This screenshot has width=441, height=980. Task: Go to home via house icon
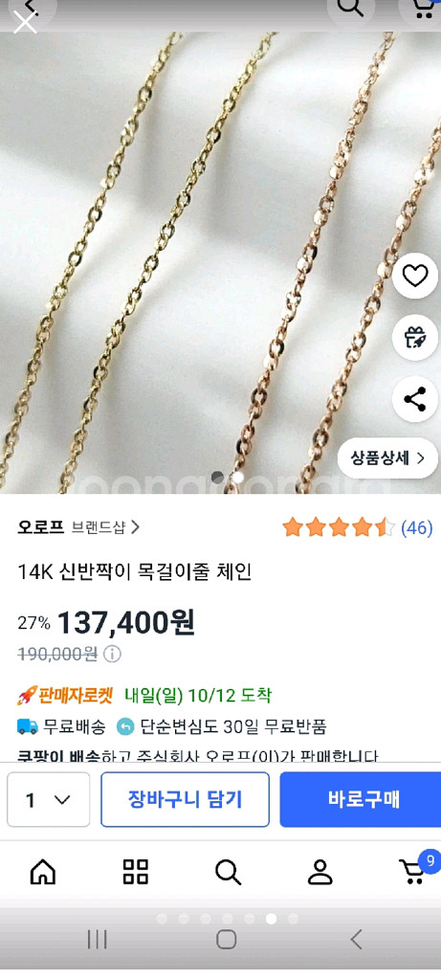tap(42, 871)
